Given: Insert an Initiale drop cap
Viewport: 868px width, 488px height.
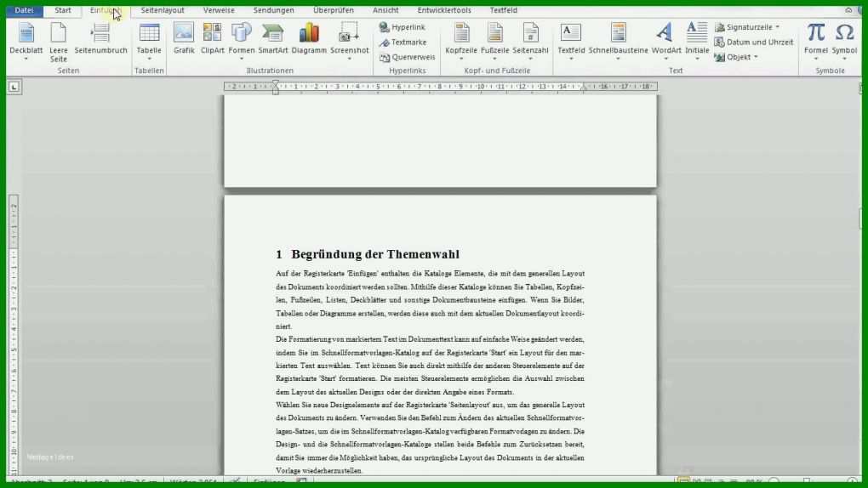Looking at the screenshot, I should (x=697, y=41).
